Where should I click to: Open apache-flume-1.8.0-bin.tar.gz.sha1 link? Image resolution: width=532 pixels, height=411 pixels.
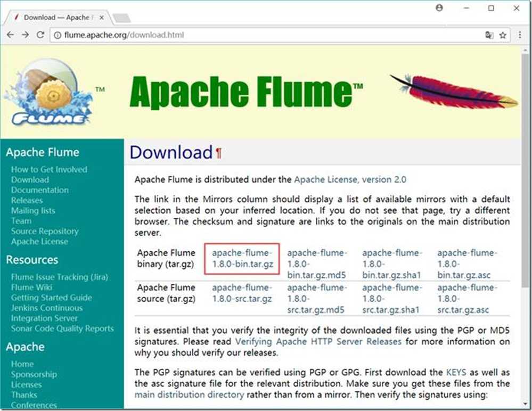[x=392, y=264]
